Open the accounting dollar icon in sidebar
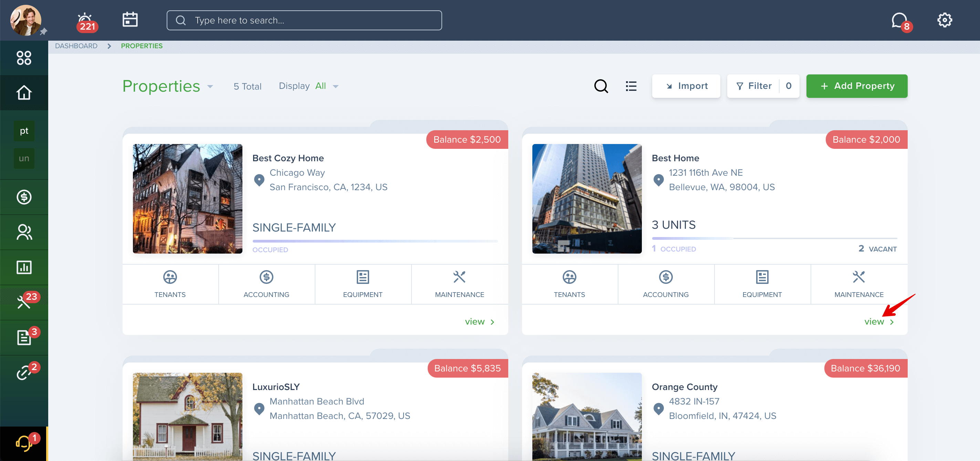The height and width of the screenshot is (461, 980). click(24, 197)
